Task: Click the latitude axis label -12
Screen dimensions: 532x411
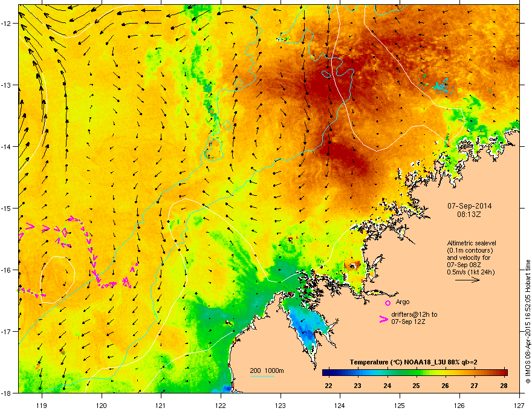Action: (7, 24)
